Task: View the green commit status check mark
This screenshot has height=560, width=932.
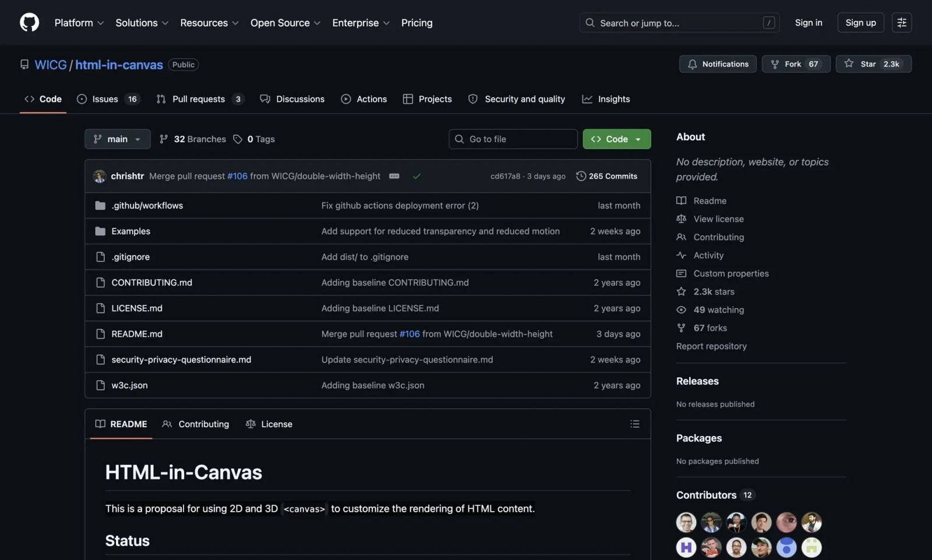Action: pos(416,176)
